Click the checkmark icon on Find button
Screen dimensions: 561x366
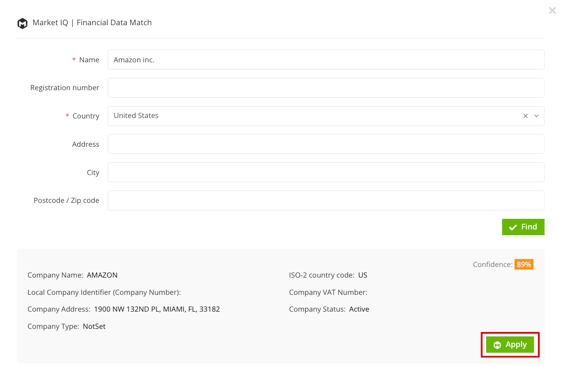pos(513,227)
